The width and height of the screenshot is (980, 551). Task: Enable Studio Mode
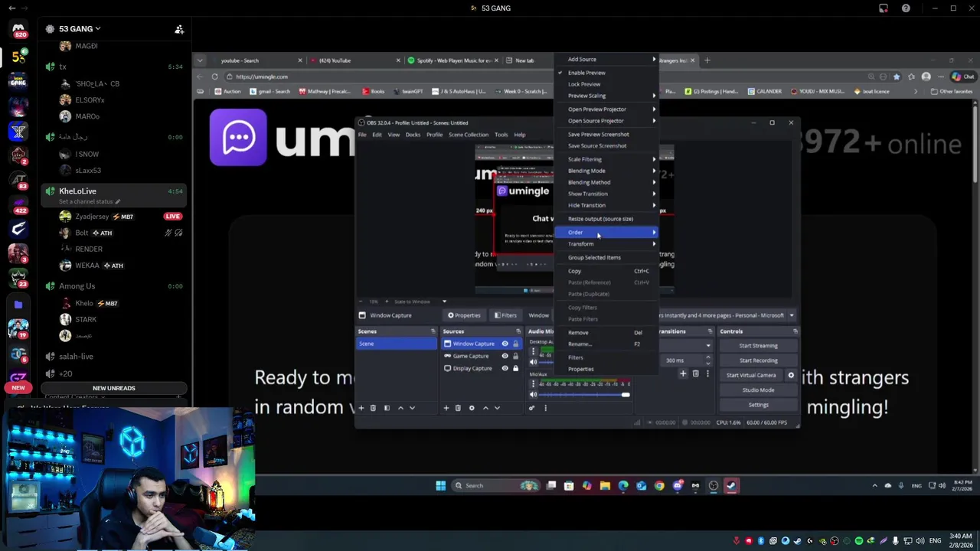coord(758,390)
